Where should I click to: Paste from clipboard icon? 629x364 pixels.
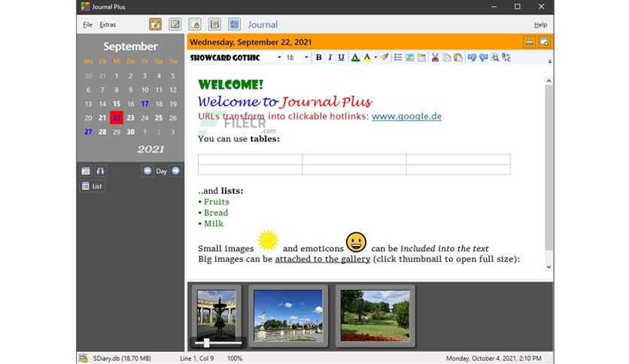click(458, 57)
